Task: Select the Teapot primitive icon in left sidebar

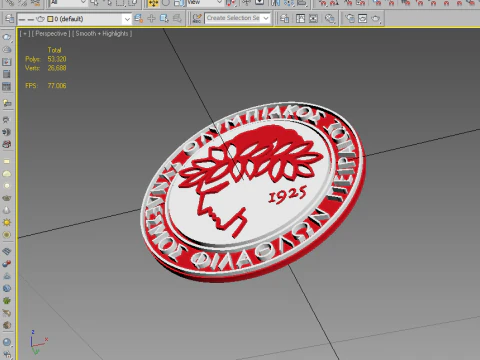Action: point(7,198)
